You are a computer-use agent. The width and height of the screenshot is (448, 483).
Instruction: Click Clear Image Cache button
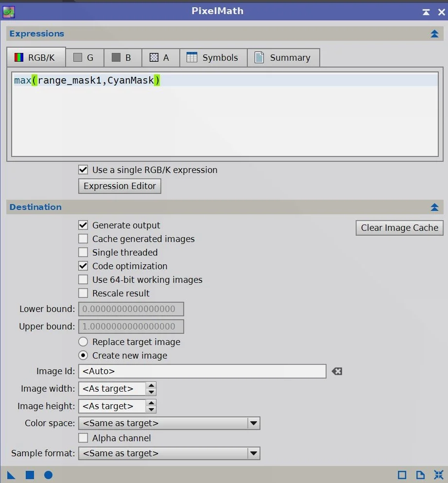(x=399, y=228)
